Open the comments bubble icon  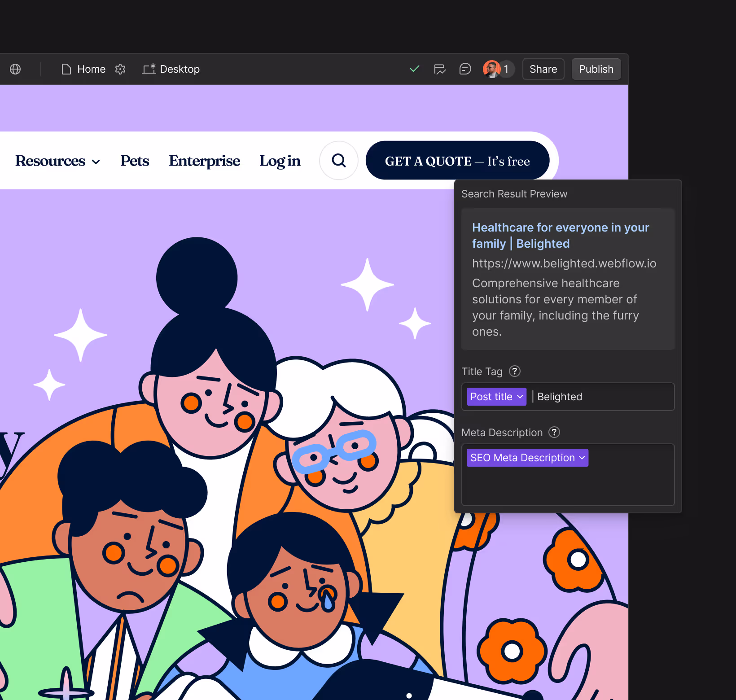[x=465, y=69]
